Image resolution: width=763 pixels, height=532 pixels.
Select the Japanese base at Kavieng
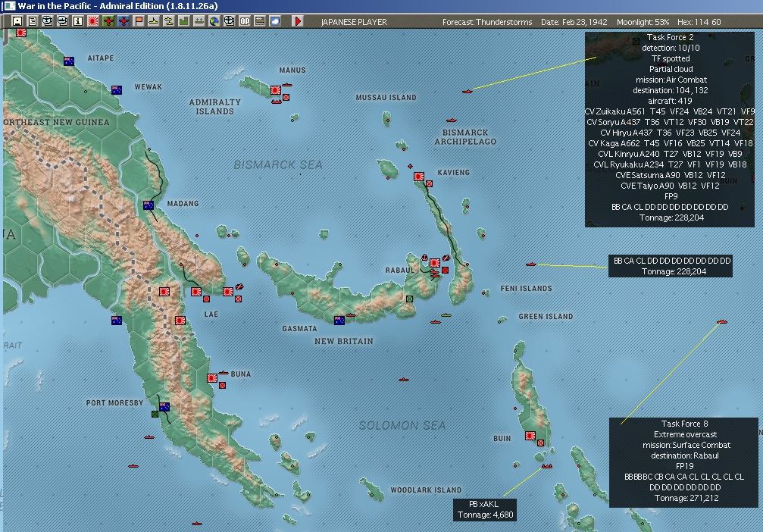coord(419,177)
